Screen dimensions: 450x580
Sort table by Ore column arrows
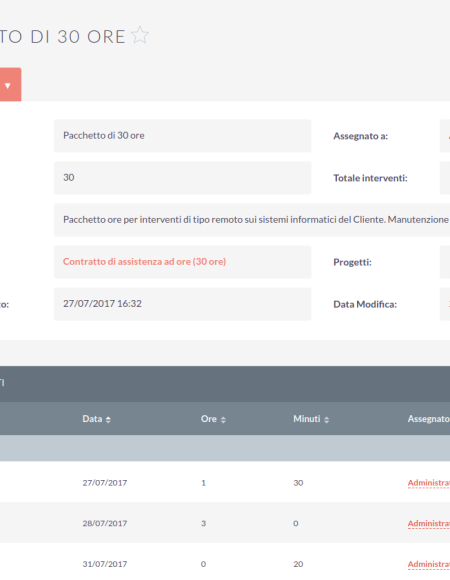pos(223,420)
